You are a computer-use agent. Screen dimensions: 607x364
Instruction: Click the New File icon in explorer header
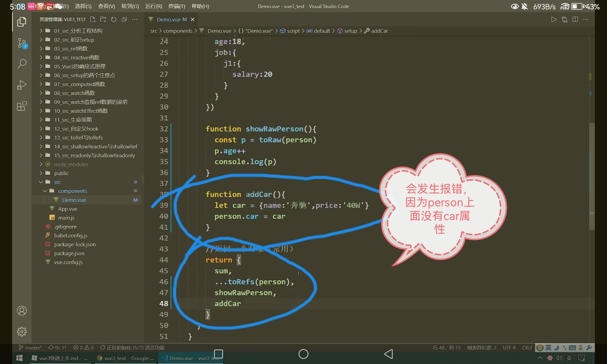click(93, 19)
